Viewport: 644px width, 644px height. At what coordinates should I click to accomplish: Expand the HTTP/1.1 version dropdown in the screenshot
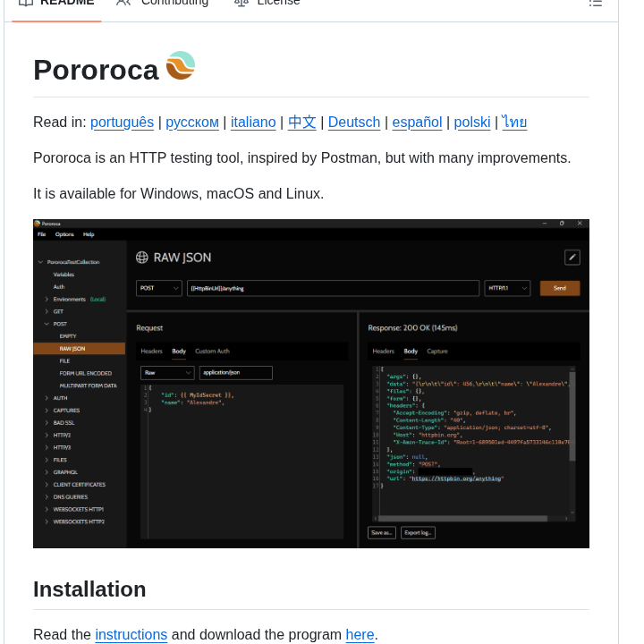pos(507,288)
